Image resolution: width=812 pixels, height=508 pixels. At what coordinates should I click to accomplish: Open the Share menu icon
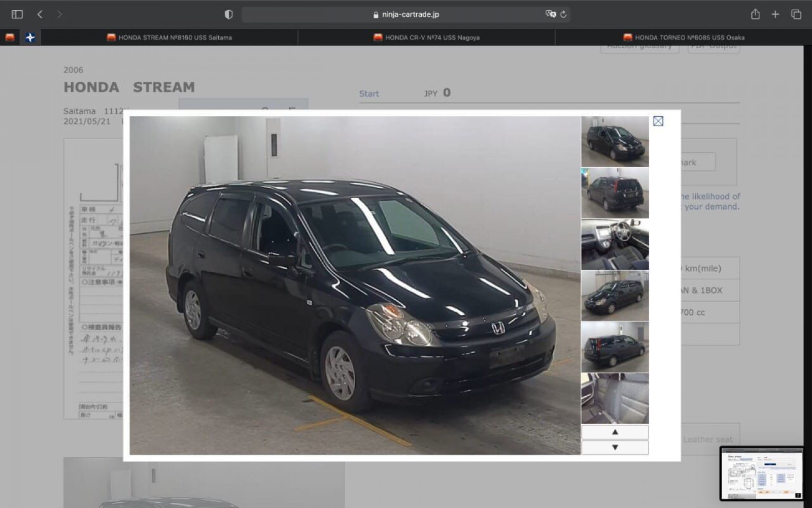755,14
